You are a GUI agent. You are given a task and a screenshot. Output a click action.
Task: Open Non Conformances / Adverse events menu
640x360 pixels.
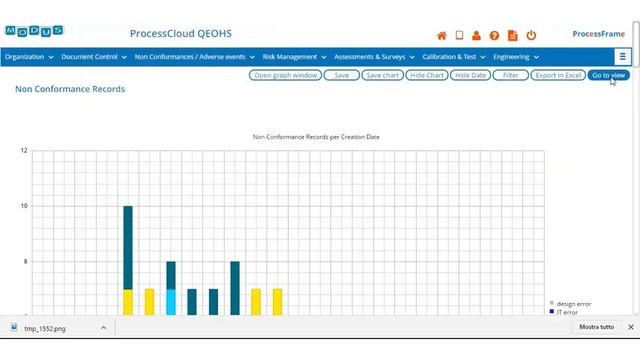coord(195,57)
